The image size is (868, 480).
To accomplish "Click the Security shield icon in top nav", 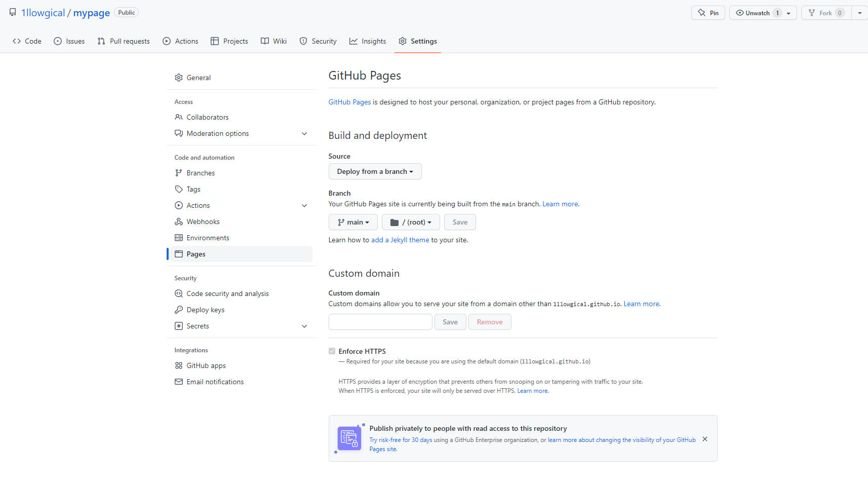I will 303,41.
